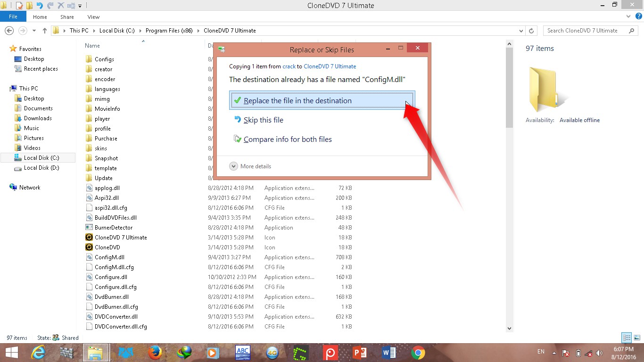Click the New folder quick access icon
Screen dimensions: 644x362
(x=29, y=6)
